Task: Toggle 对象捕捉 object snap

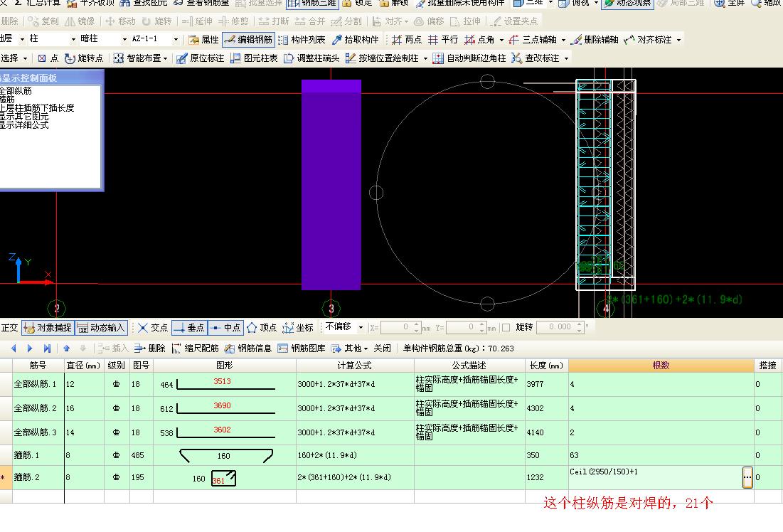Action: pyautogui.click(x=48, y=328)
